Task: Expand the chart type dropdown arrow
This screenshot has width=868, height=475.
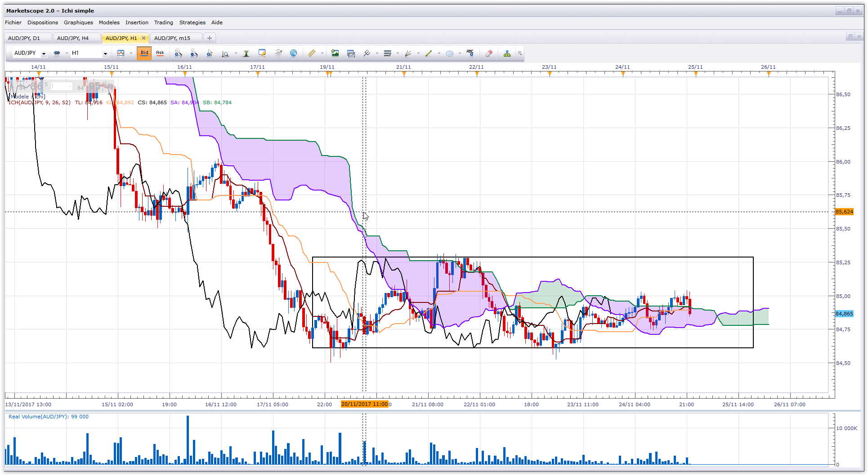Action: point(131,53)
